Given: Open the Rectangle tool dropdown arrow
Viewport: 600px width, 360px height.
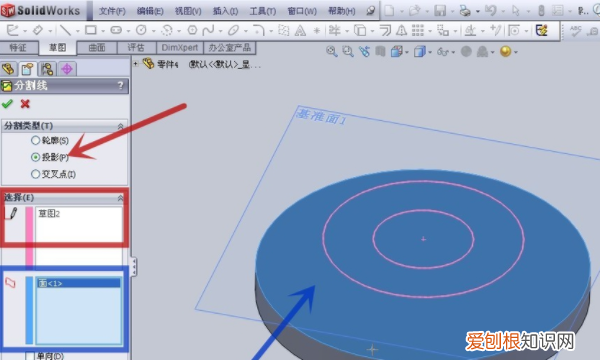Looking at the screenshot, I should click(x=103, y=31).
